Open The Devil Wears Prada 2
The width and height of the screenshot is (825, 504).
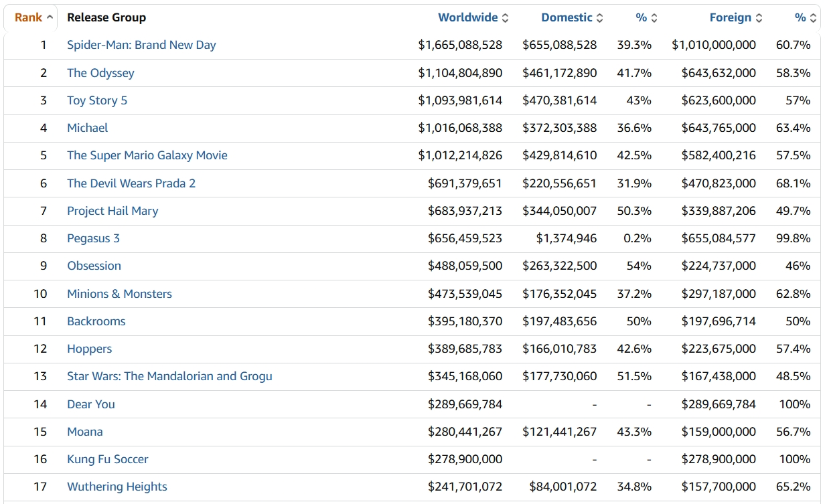coord(131,183)
